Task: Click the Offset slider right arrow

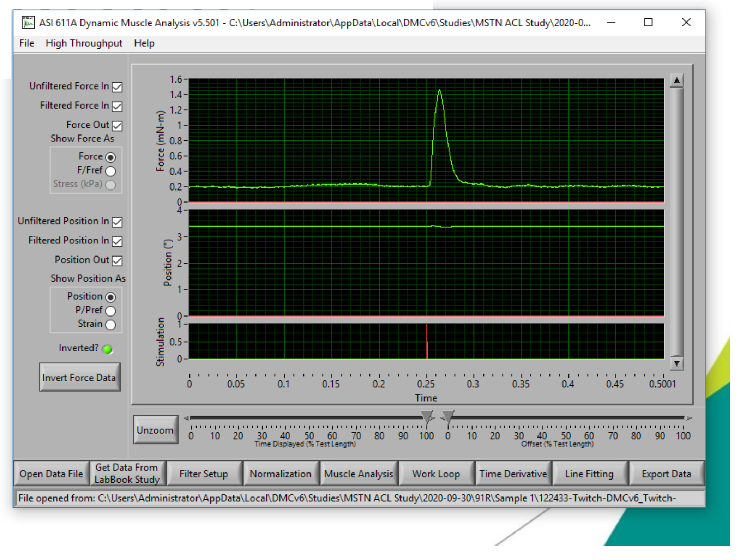Action: tap(689, 418)
